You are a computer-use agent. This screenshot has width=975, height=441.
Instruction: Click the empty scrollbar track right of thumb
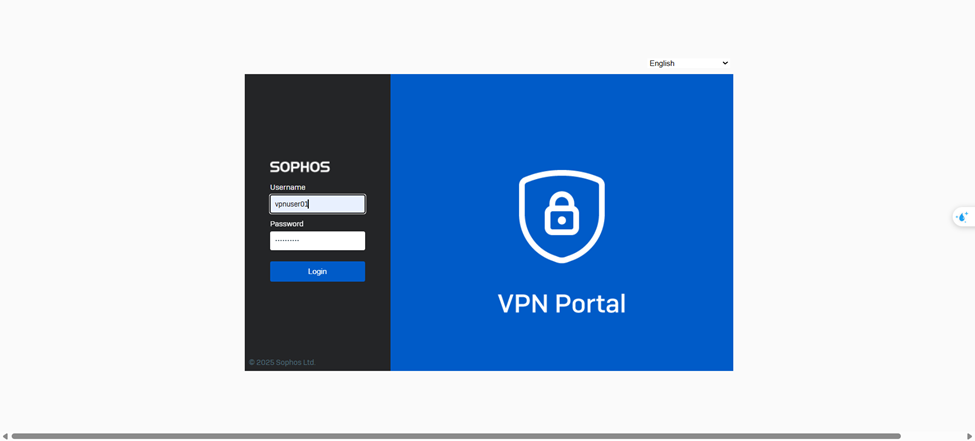pos(932,436)
